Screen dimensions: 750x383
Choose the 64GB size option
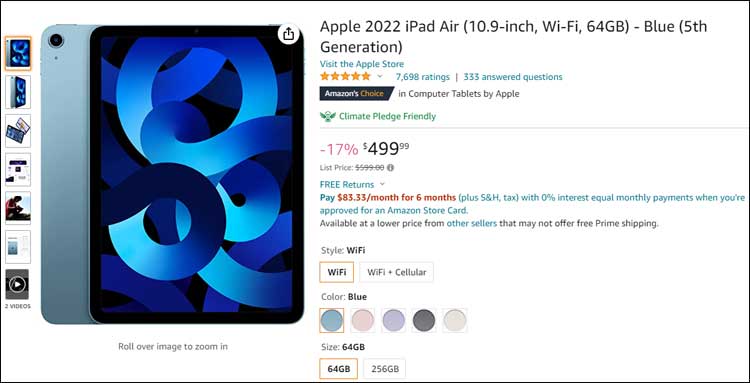click(x=339, y=369)
